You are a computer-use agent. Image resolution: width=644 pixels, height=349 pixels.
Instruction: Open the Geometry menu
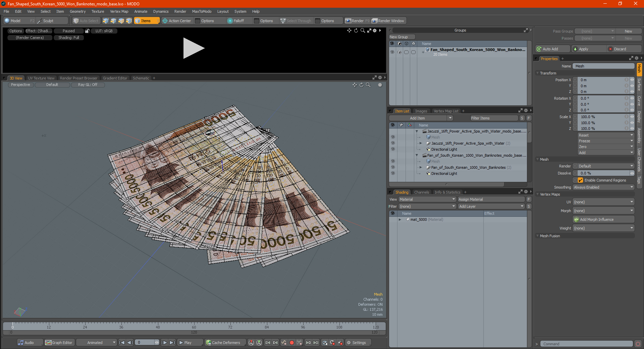click(77, 11)
